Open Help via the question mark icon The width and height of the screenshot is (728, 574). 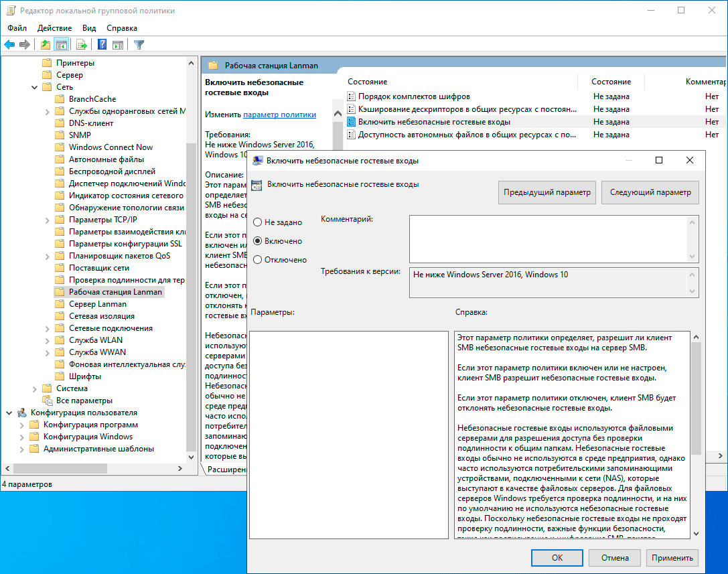click(102, 45)
